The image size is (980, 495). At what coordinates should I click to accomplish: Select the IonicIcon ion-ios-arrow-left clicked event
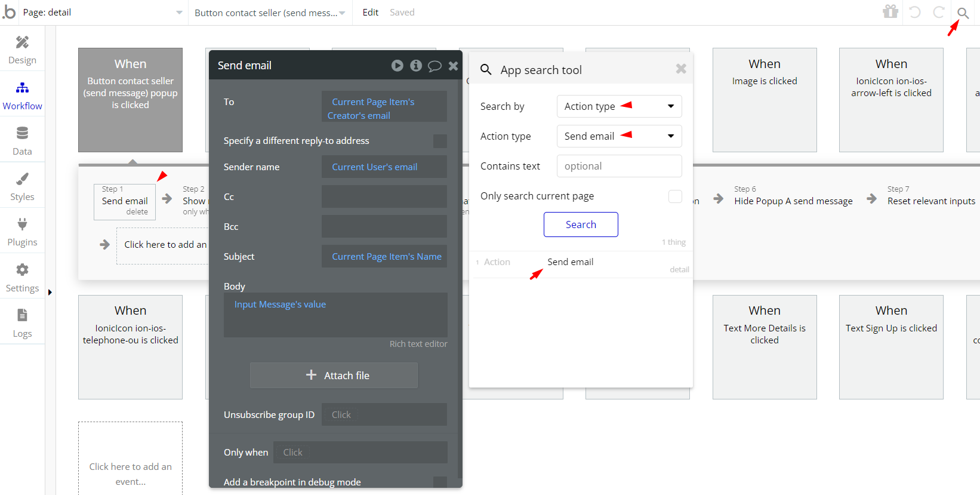(891, 100)
